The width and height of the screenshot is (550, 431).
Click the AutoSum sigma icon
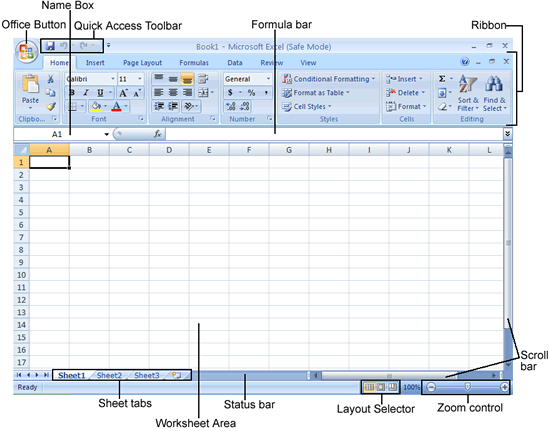pyautogui.click(x=442, y=79)
